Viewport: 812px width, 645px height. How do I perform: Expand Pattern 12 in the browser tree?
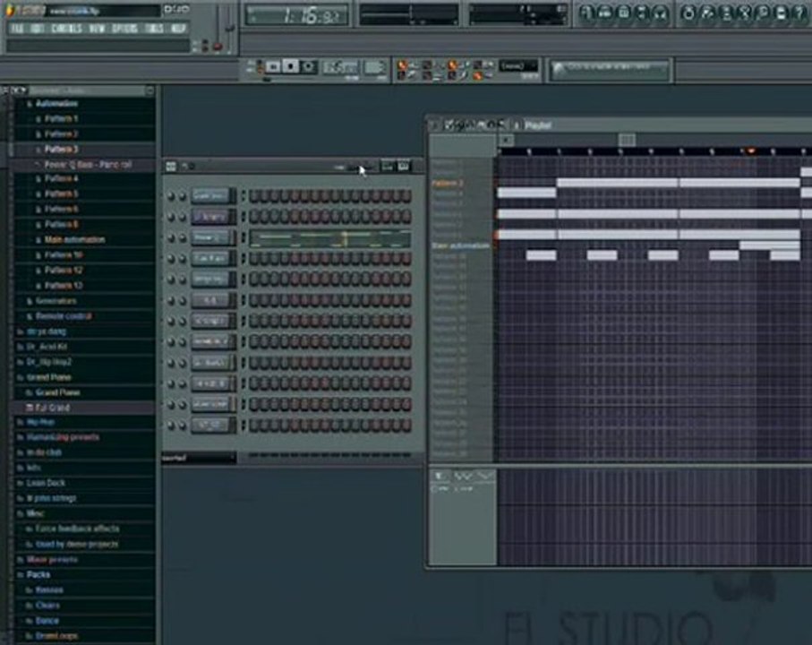64,271
